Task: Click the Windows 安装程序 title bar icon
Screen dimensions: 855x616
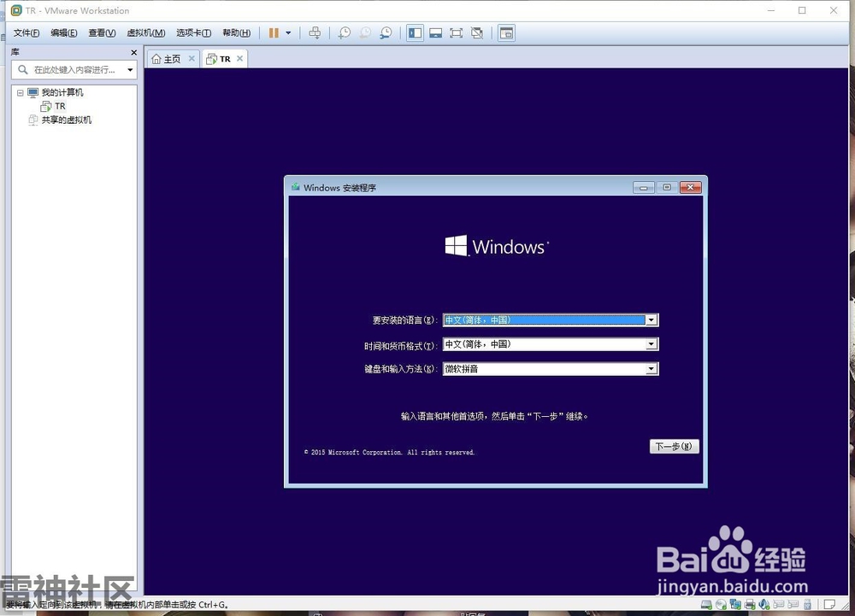Action: (x=296, y=187)
